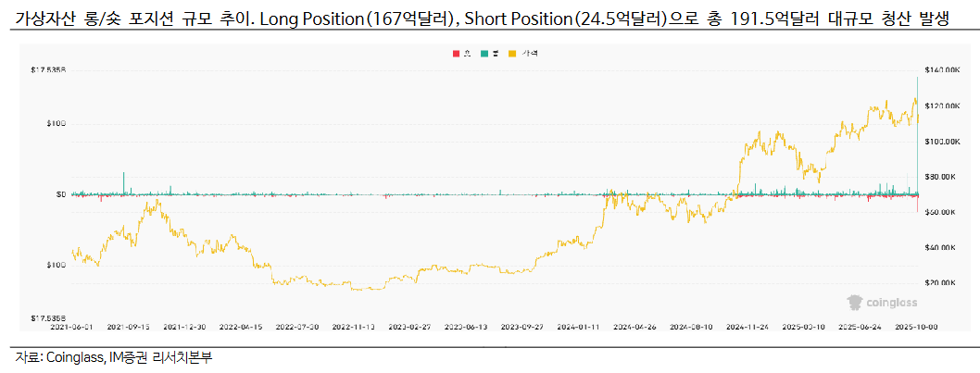Select the 2023-06-13 date on the timeline
Screen dimensions: 980x373
(468, 327)
